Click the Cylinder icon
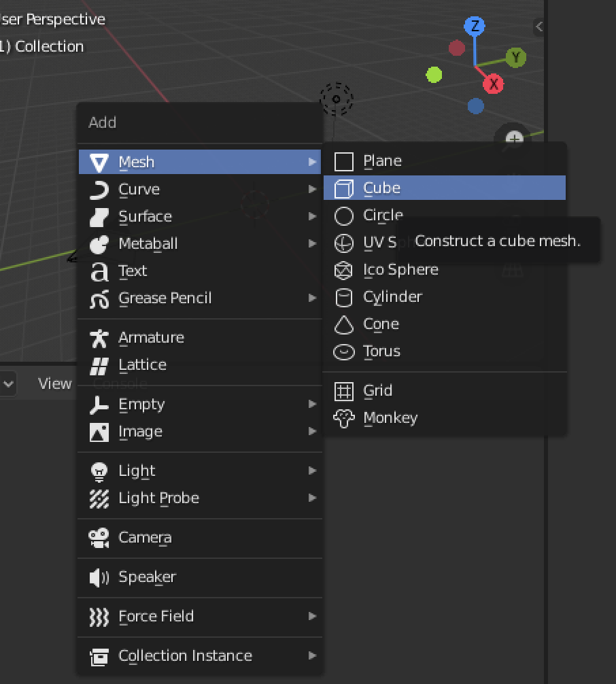616x684 pixels. (344, 298)
